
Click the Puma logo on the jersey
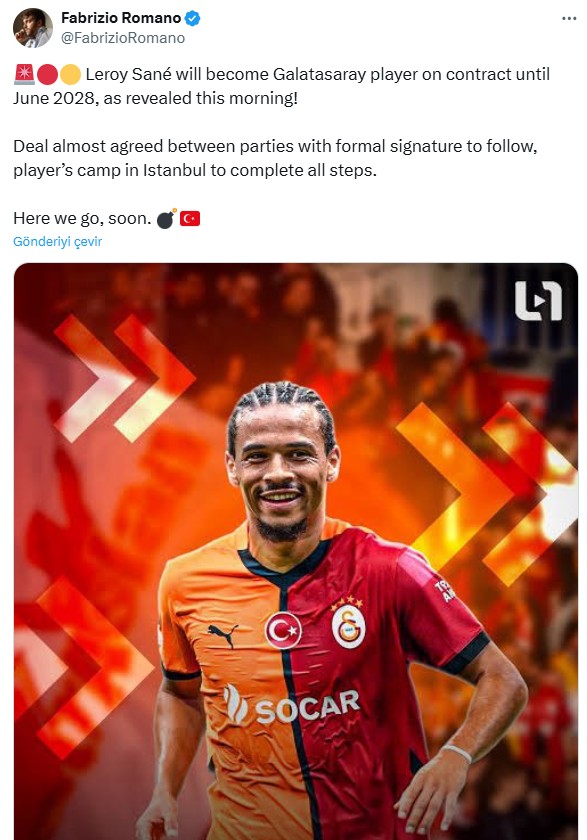[224, 635]
